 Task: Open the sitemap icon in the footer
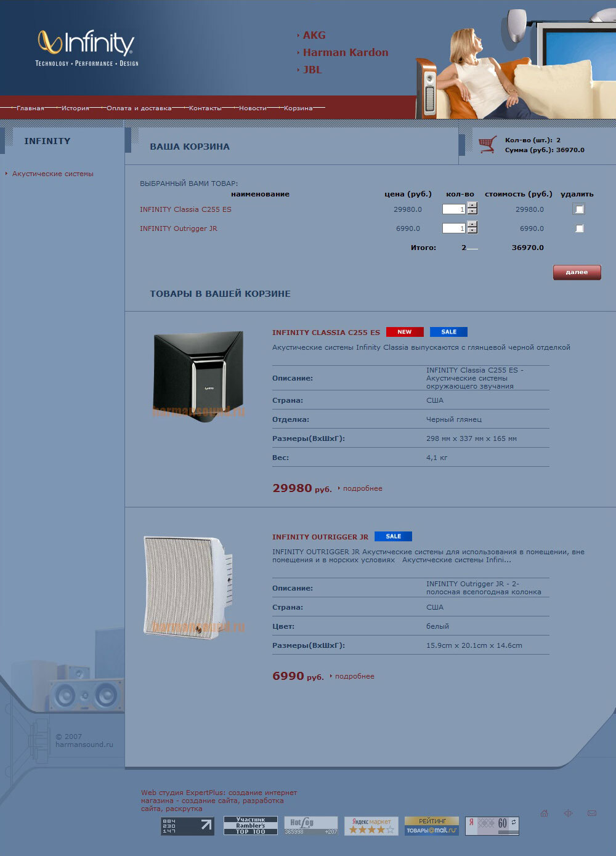(x=568, y=814)
